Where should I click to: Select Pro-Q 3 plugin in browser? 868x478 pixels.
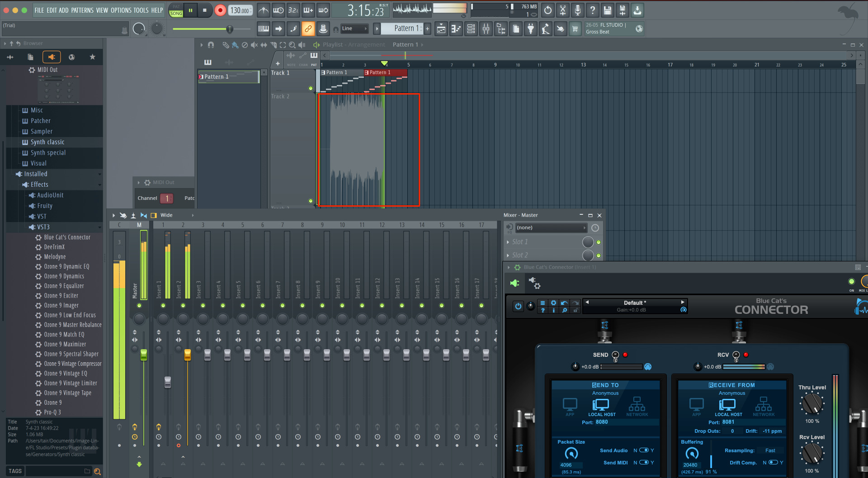tap(52, 412)
